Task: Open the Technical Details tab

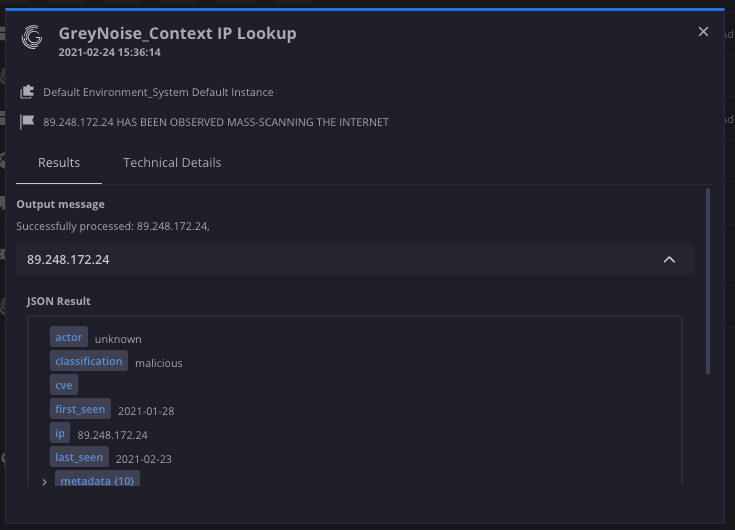Action: point(172,163)
